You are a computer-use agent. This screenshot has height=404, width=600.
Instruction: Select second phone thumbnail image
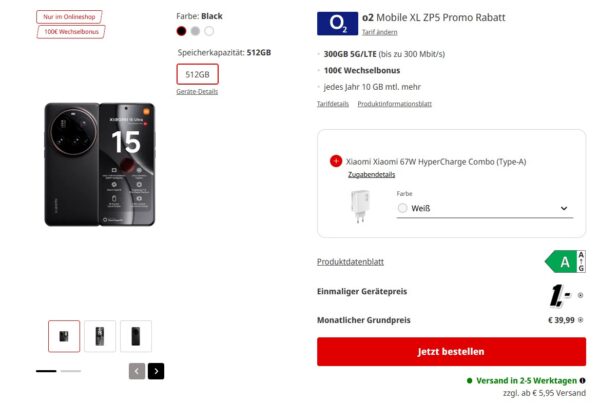pos(100,336)
